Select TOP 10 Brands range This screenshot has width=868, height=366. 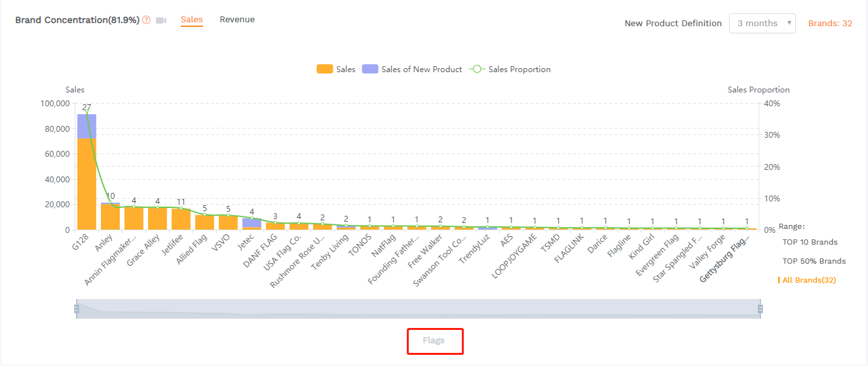tap(810, 242)
